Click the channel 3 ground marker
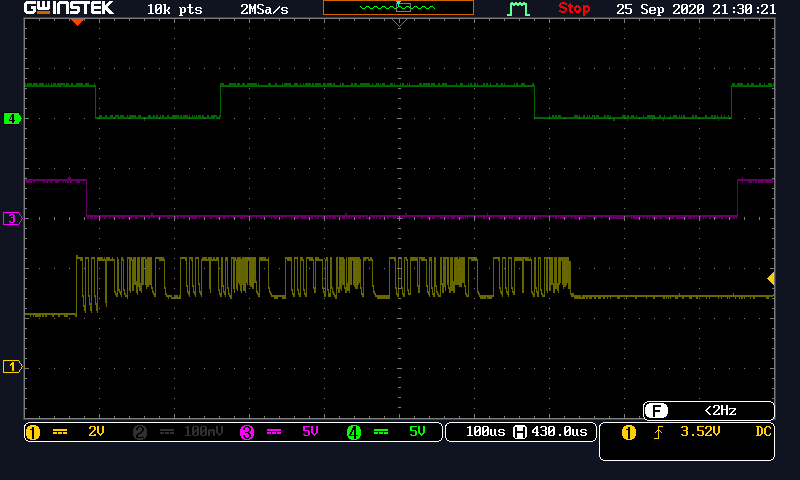 (12, 219)
